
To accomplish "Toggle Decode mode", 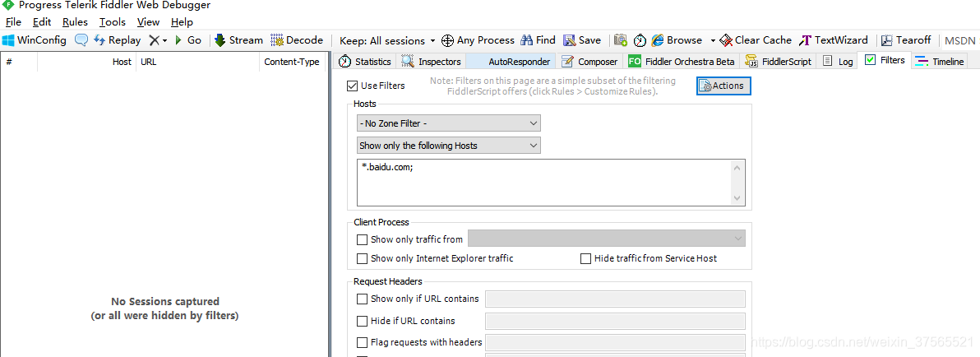I will click(297, 40).
